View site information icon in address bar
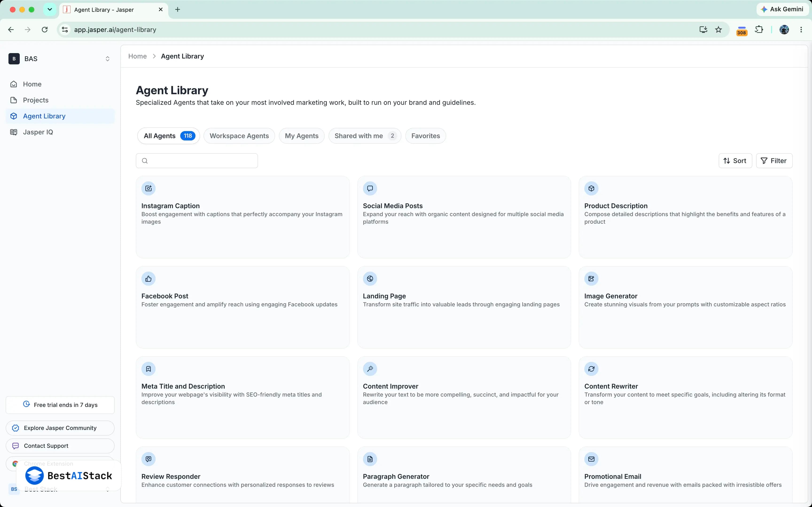812x507 pixels. click(x=65, y=30)
